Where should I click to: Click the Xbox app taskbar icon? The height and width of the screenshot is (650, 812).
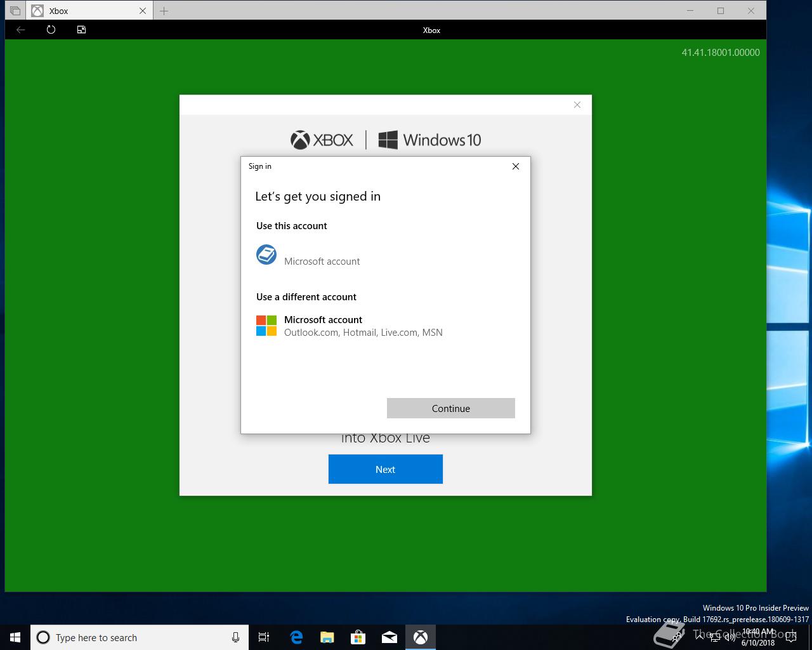pos(420,637)
